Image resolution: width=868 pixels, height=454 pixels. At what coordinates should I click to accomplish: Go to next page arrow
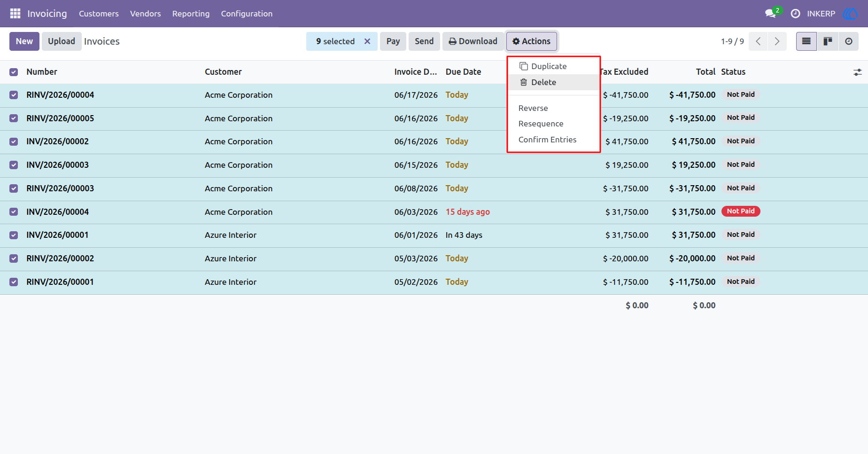777,41
